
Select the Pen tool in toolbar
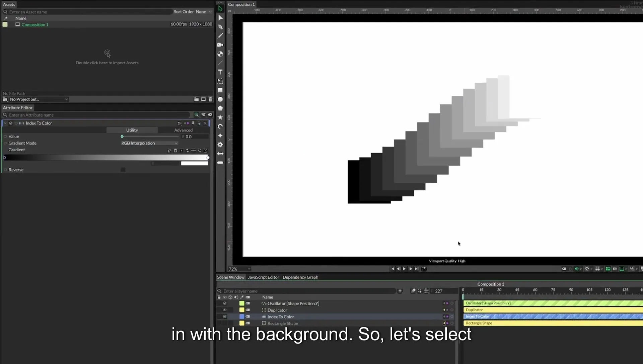(x=220, y=27)
